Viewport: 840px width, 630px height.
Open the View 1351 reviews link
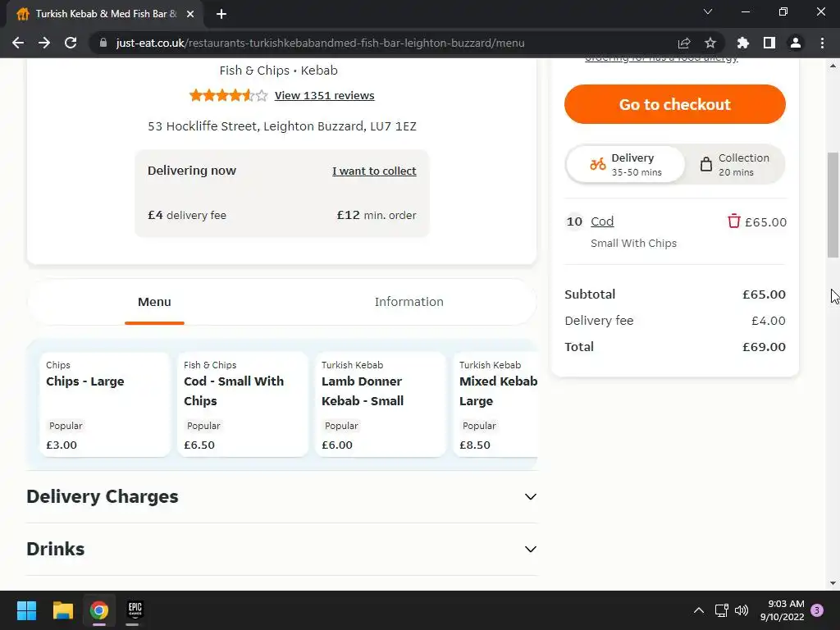click(x=324, y=95)
